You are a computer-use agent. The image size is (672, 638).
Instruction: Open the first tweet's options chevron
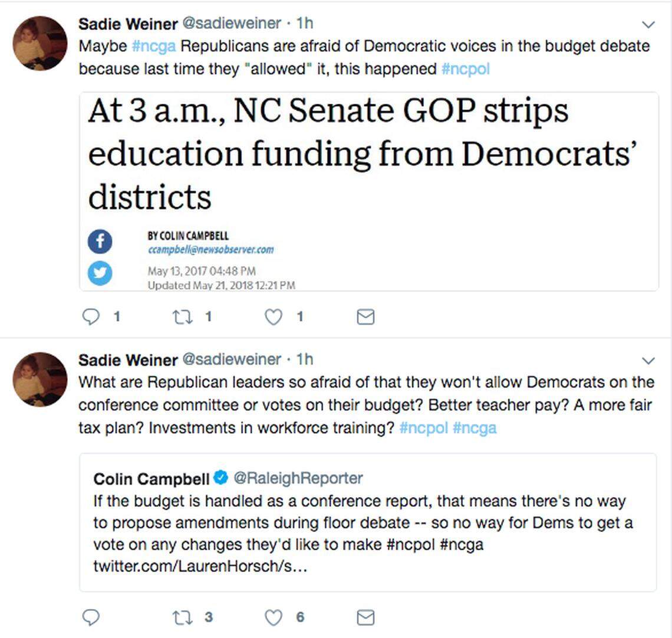(x=648, y=25)
